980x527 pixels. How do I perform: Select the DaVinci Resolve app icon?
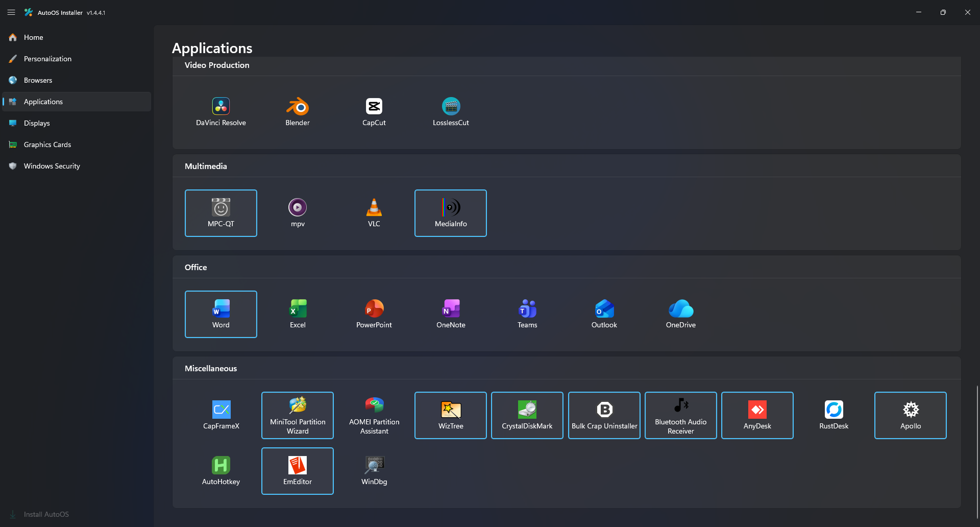[x=221, y=106]
